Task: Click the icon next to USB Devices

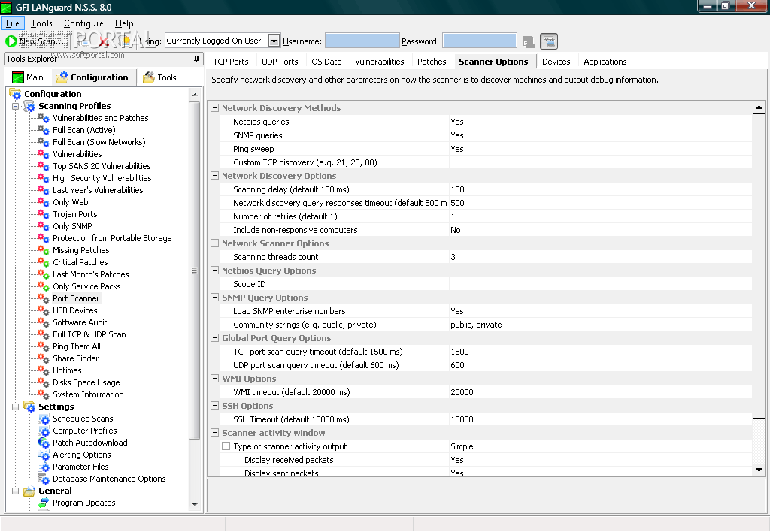Action: point(44,310)
